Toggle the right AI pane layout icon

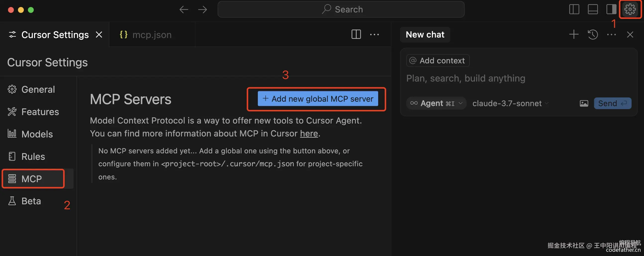611,9
